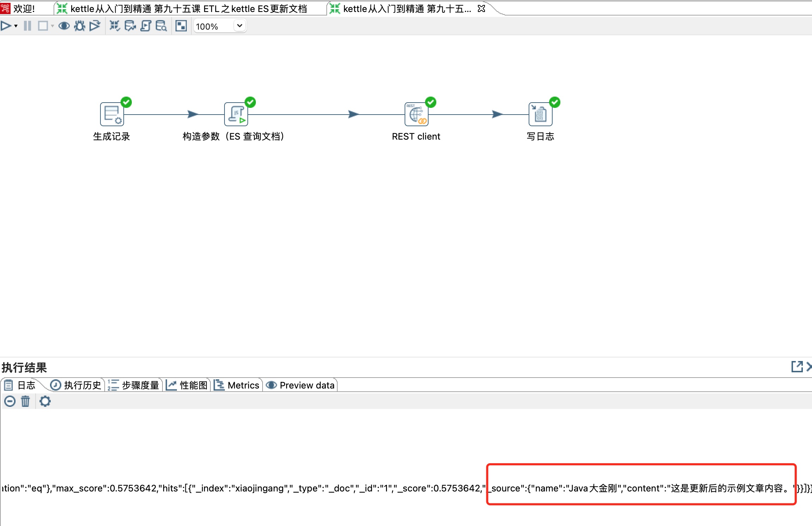This screenshot has height=526, width=812.
Task: Click the Pause transformation icon
Action: click(x=27, y=26)
